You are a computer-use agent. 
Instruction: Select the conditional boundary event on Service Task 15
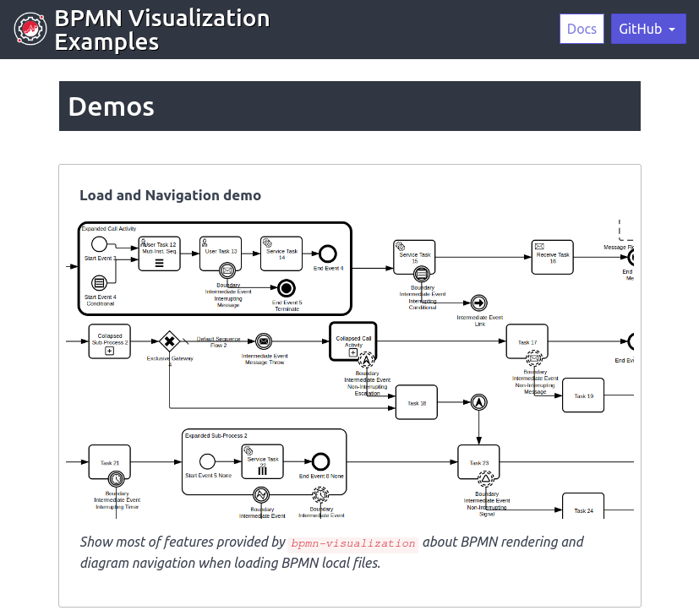(x=421, y=274)
